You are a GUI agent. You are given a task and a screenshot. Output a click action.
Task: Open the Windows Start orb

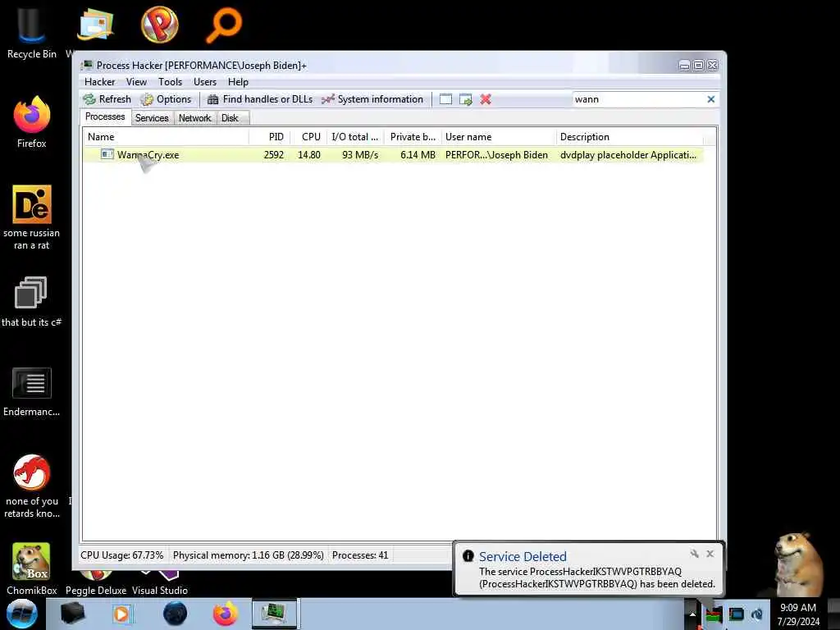pos(21,614)
